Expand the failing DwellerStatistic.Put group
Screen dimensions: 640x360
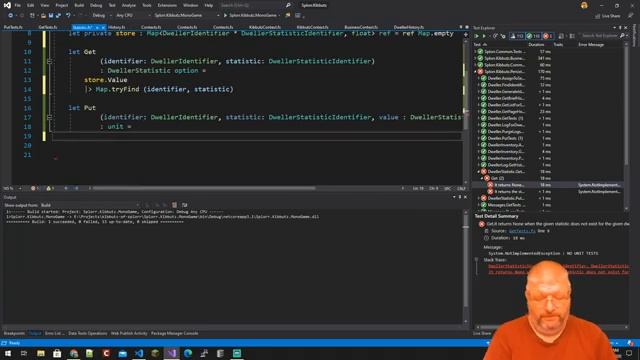click(478, 198)
